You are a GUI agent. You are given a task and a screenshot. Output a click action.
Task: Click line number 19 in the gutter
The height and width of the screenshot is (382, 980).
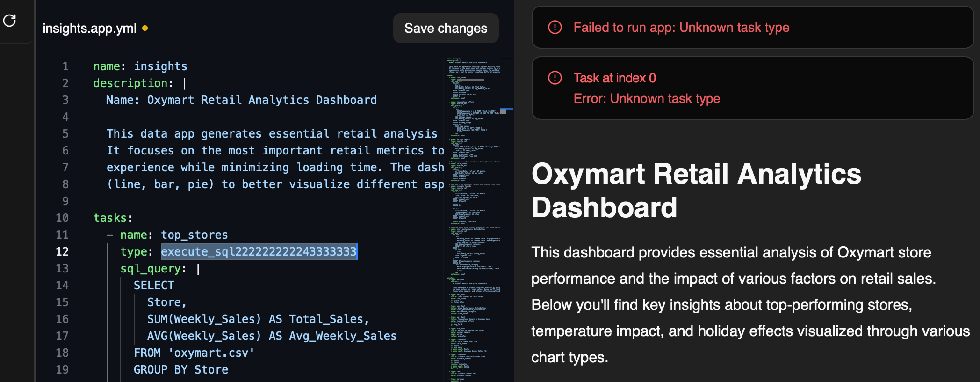(x=62, y=370)
